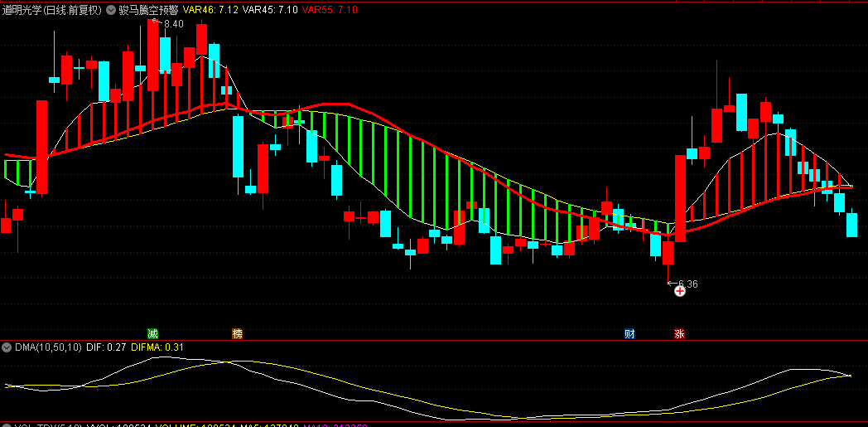The height and width of the screenshot is (427, 868).
Task: Click the blue 财 event marker
Action: coord(629,334)
